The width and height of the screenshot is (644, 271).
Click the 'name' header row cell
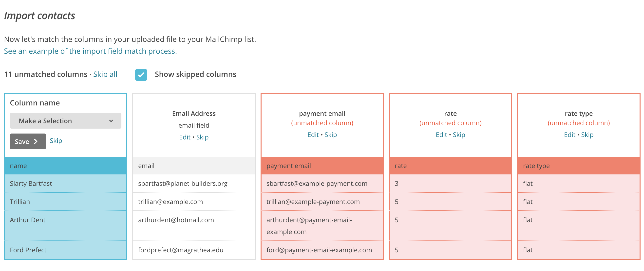click(66, 166)
